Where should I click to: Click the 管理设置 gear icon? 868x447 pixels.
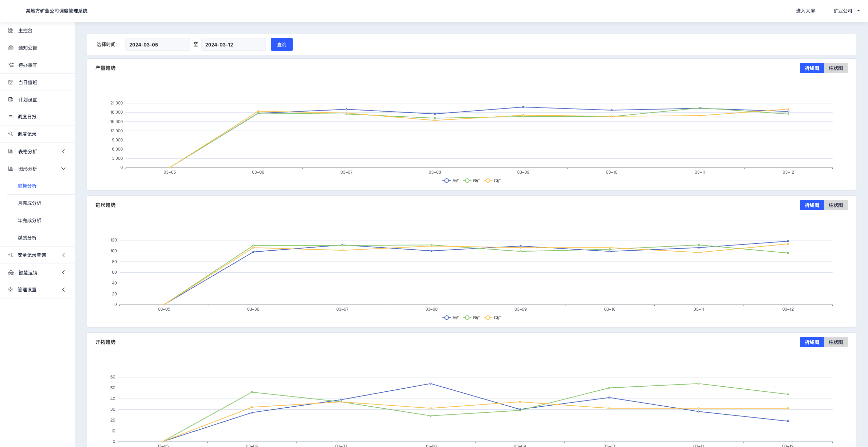(x=11, y=290)
